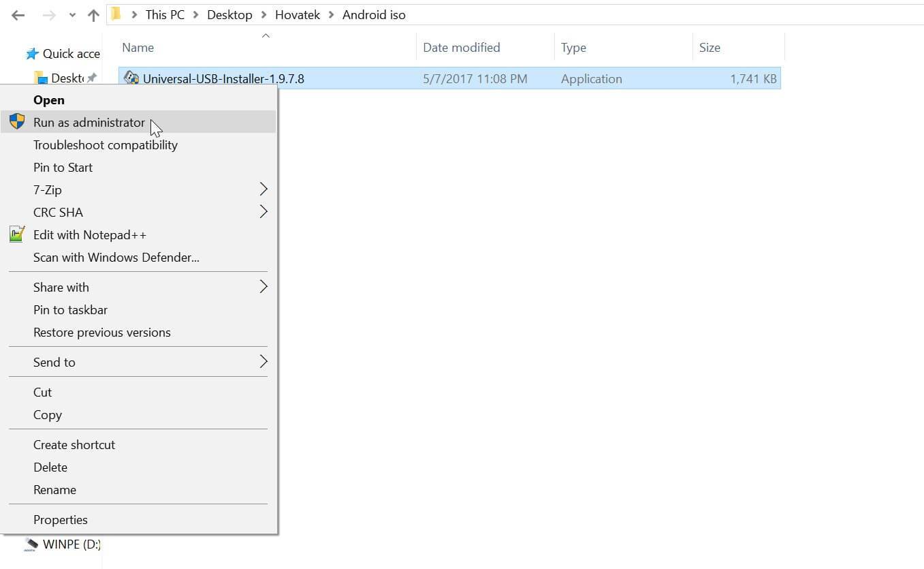Expand the 7-Zip submenu arrow

click(x=264, y=189)
